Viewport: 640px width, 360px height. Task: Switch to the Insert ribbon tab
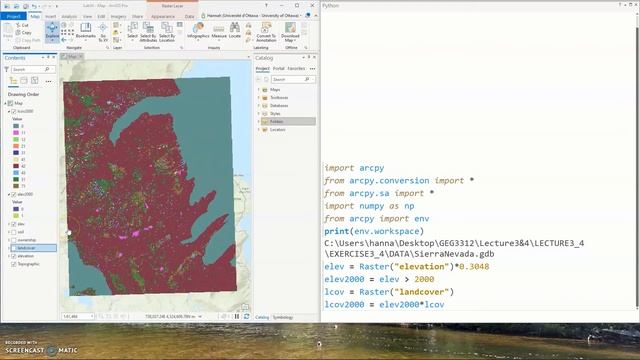[51, 16]
